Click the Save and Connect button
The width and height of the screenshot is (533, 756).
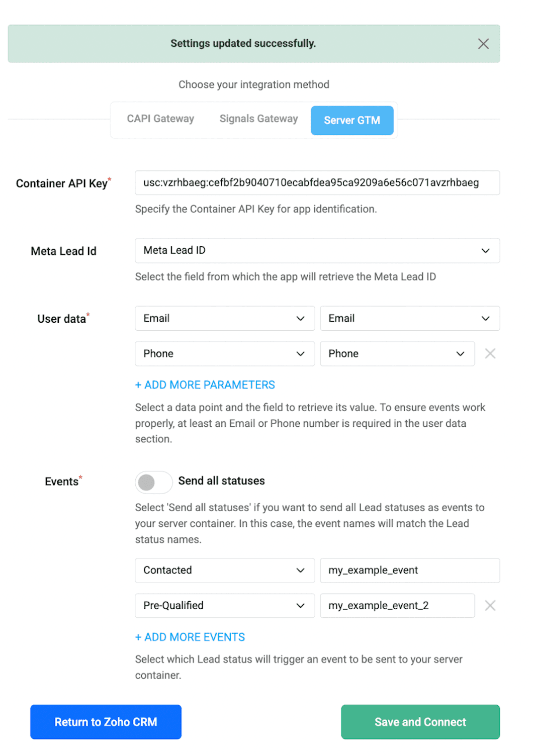click(x=420, y=722)
